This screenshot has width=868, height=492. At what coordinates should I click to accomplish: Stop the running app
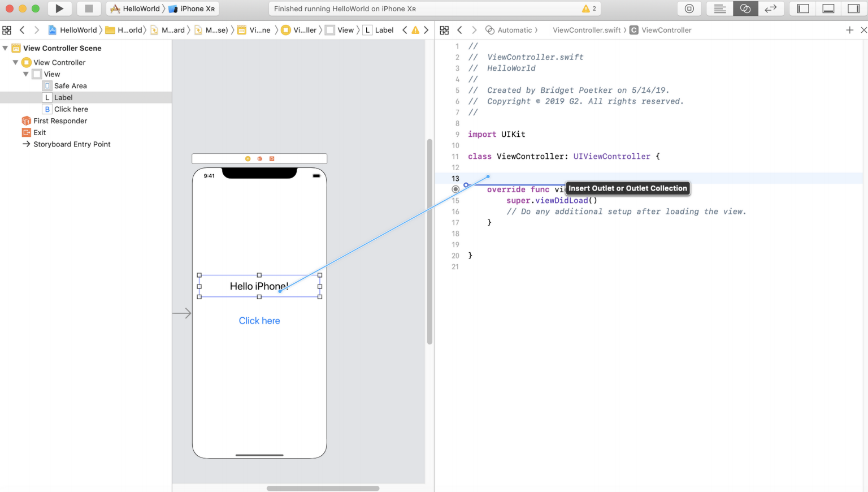click(89, 8)
